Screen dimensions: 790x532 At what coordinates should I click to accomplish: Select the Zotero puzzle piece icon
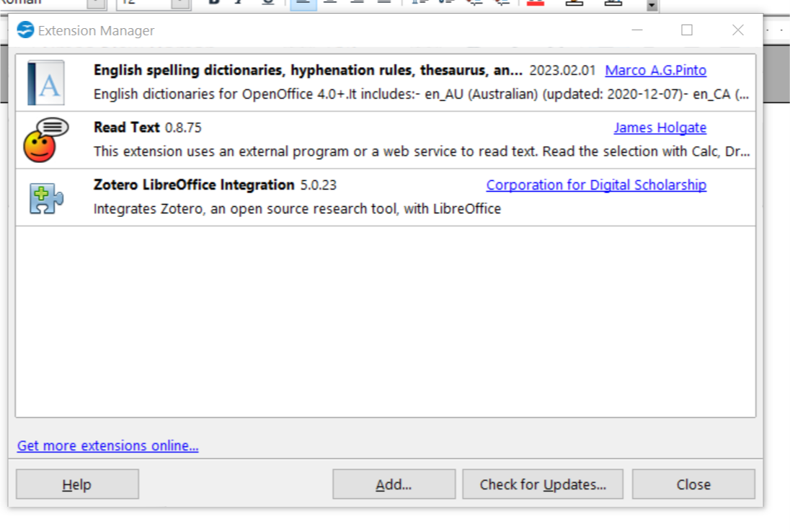click(46, 198)
